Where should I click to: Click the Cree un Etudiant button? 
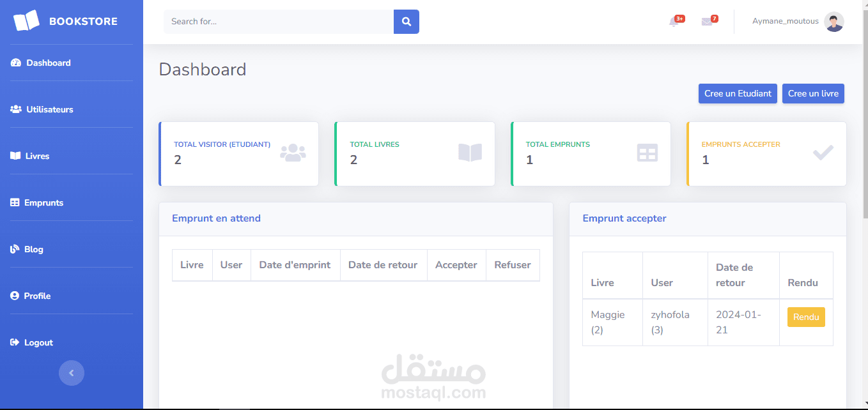[738, 93]
